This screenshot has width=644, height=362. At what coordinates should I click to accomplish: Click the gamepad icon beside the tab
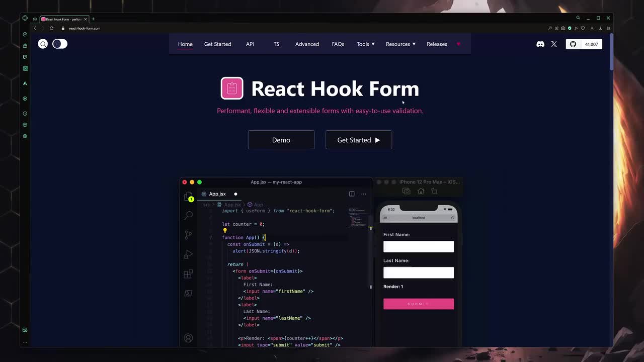[35, 19]
